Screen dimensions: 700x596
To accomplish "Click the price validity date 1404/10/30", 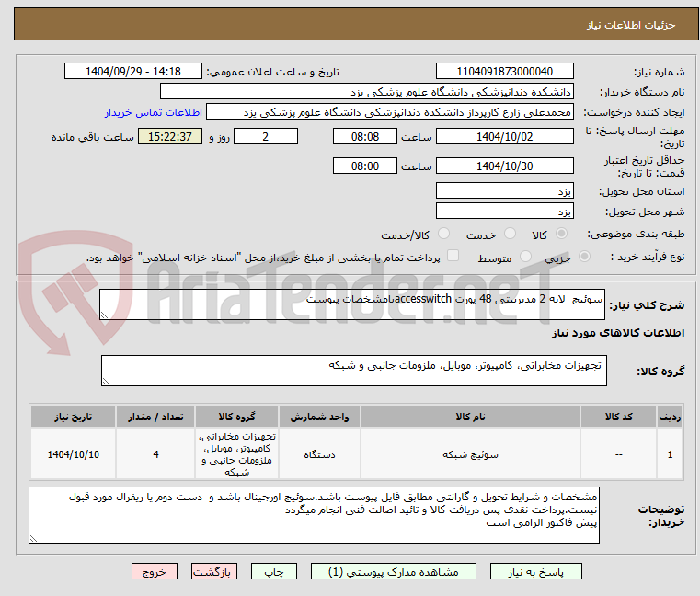I will pos(504,166).
